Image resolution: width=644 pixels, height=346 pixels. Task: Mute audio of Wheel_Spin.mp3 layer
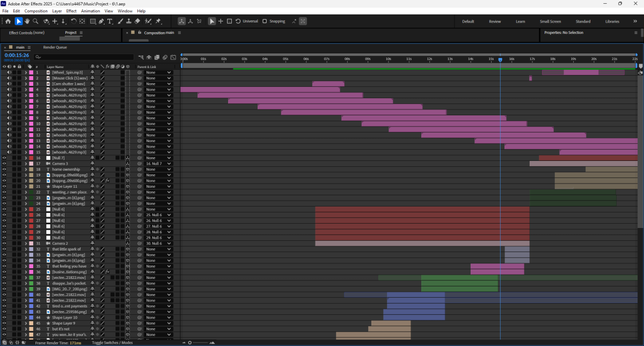click(x=9, y=72)
